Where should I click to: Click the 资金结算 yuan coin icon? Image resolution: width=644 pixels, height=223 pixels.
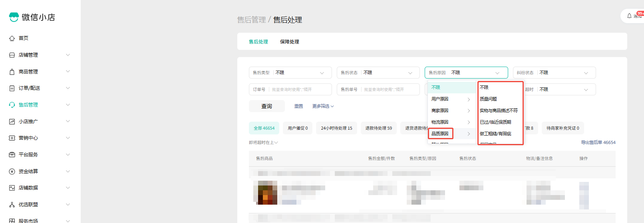coord(12,172)
